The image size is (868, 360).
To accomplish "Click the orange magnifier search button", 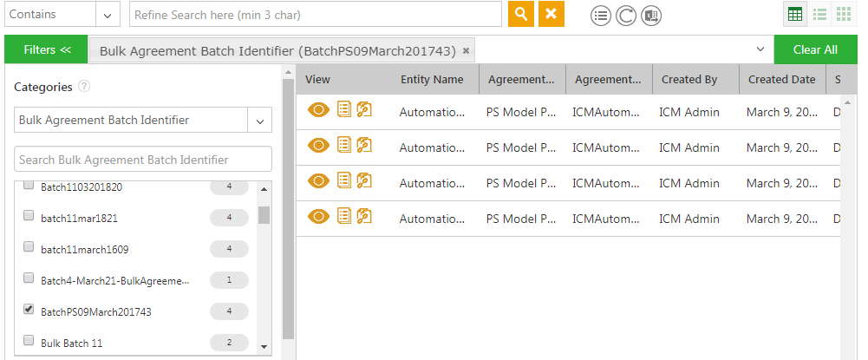I will (x=520, y=14).
